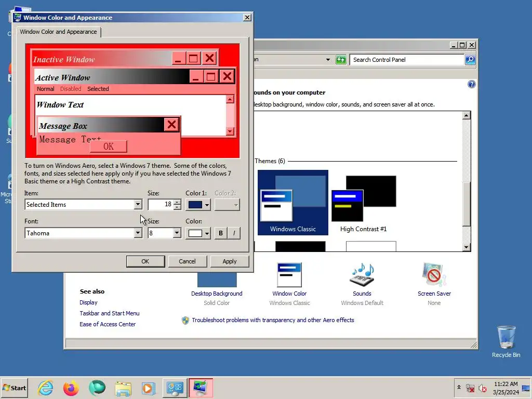The image size is (532, 399).
Task: Click the Color 1 dark blue swatch
Action: (x=195, y=205)
